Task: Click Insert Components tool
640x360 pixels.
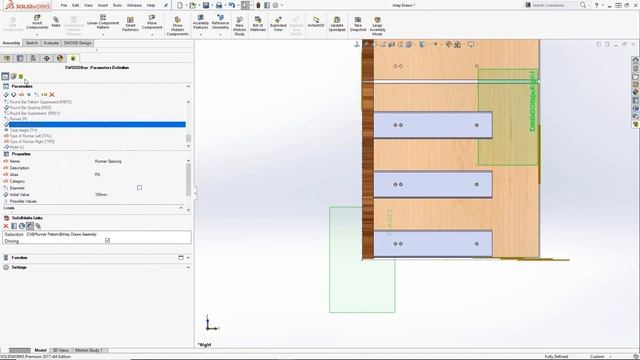Action: (x=37, y=22)
